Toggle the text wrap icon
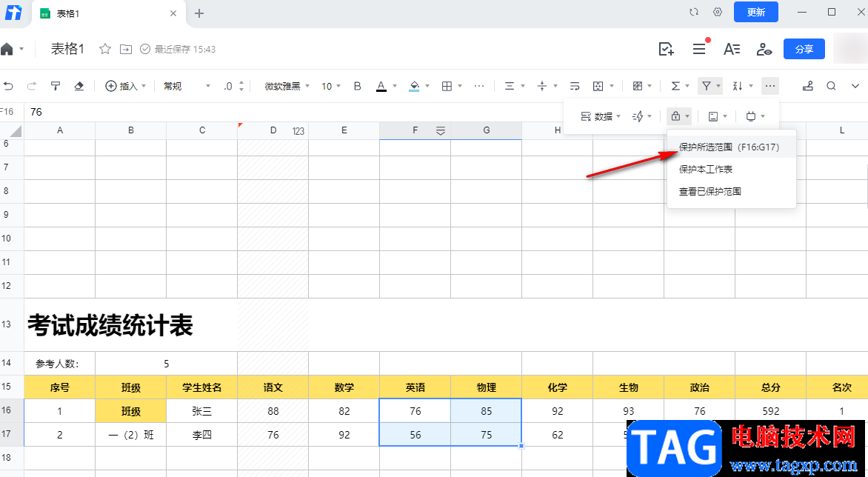 coord(575,86)
